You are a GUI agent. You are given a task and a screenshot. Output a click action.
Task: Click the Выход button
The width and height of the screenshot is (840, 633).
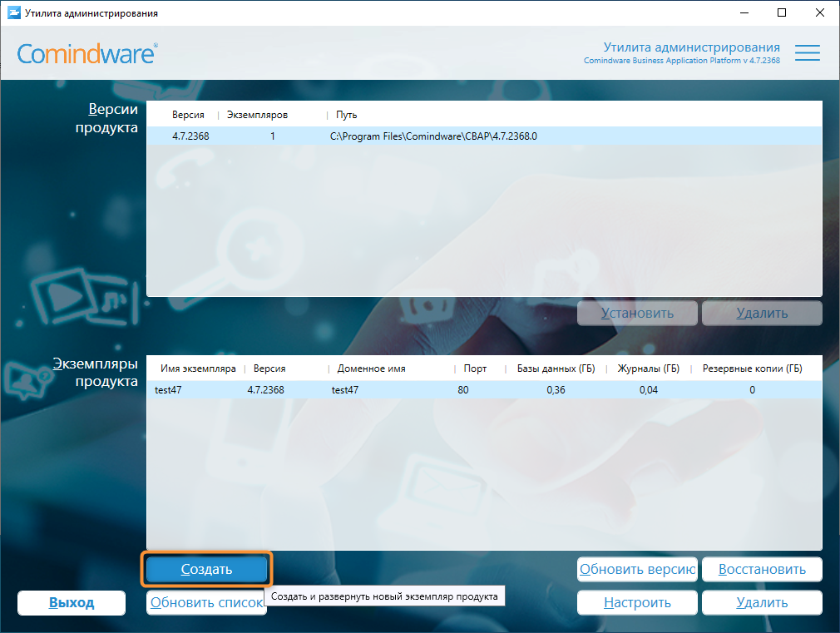click(x=72, y=602)
